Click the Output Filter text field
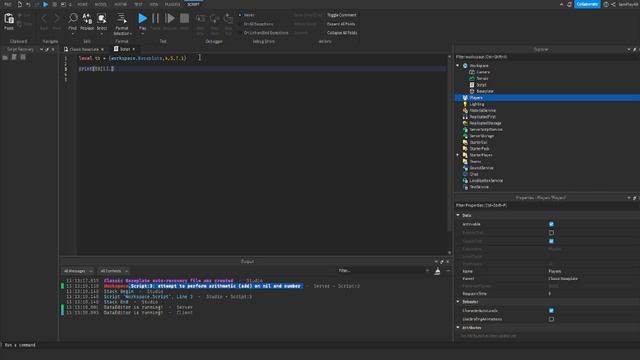 [x=382, y=271]
